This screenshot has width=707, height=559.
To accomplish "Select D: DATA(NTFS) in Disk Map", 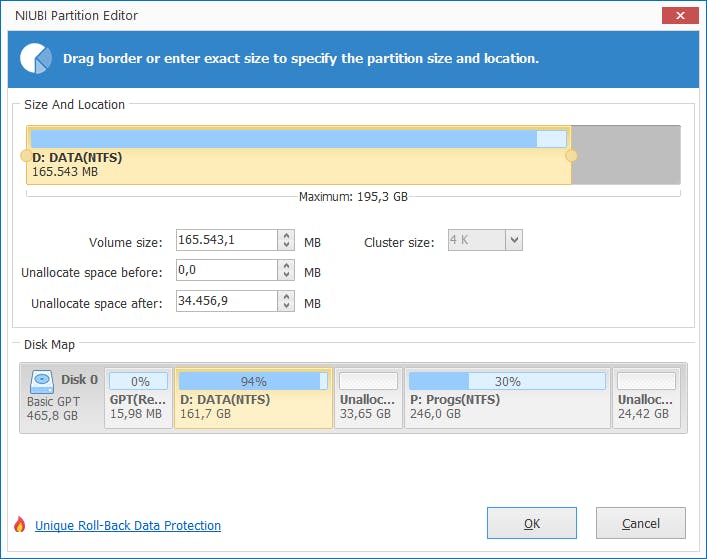I will tap(253, 398).
